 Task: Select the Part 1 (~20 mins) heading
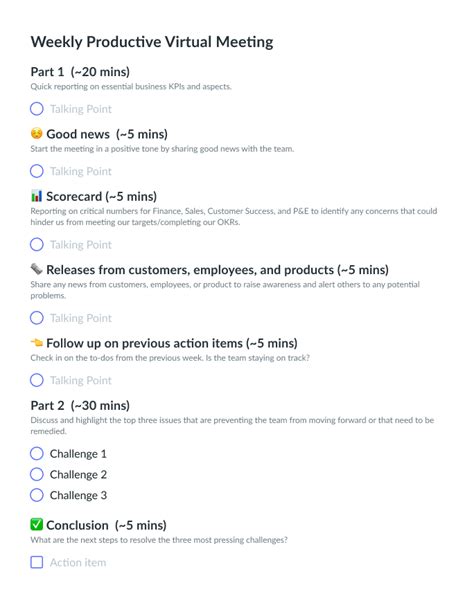pos(80,72)
